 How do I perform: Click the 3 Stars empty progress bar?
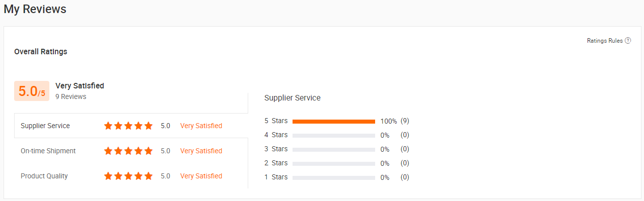(334, 149)
